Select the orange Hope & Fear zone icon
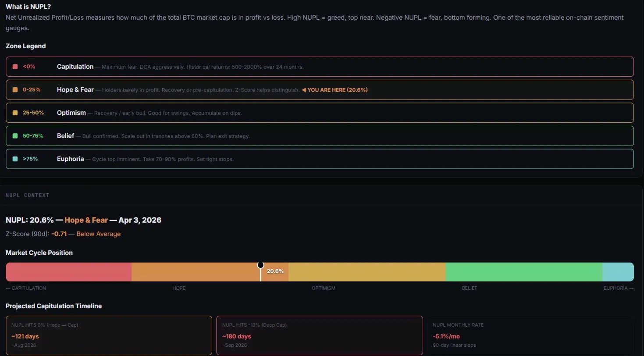 [x=14, y=89]
